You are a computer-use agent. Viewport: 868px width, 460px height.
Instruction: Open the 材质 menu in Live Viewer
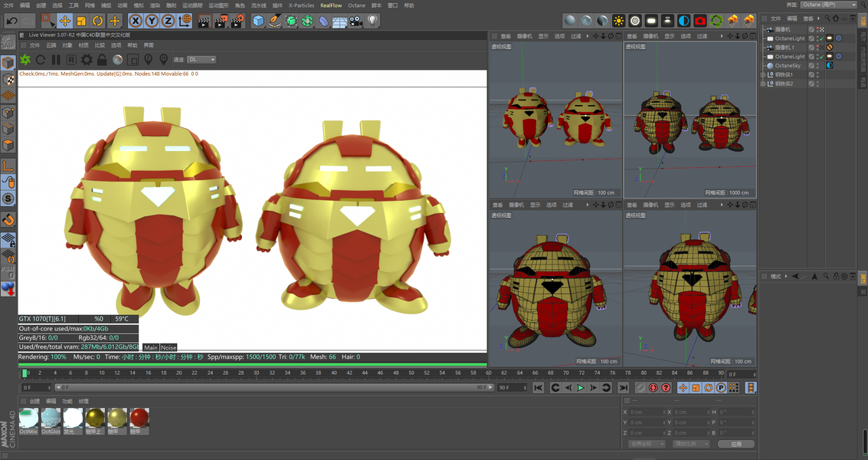coord(84,45)
